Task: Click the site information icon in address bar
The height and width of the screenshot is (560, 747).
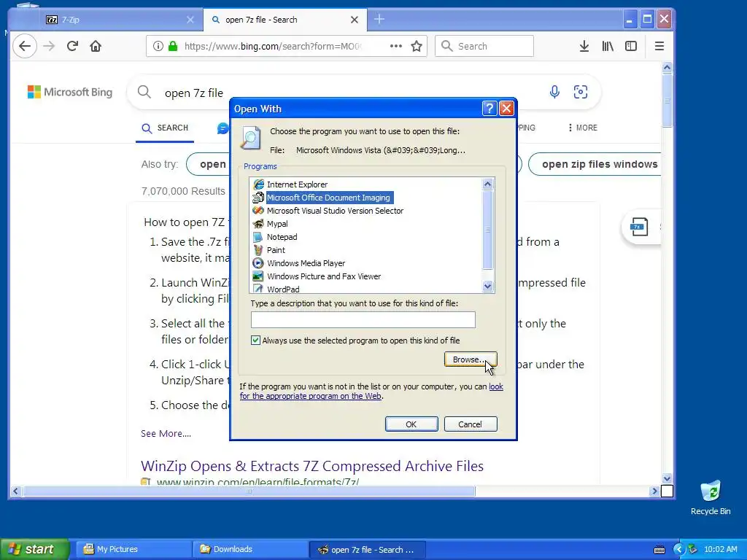Action: point(158,46)
